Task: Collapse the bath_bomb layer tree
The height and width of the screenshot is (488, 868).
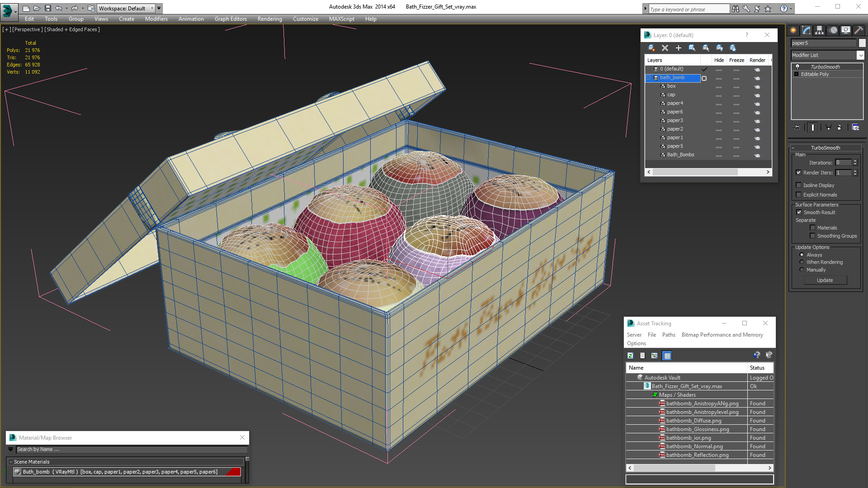Action: click(x=649, y=78)
